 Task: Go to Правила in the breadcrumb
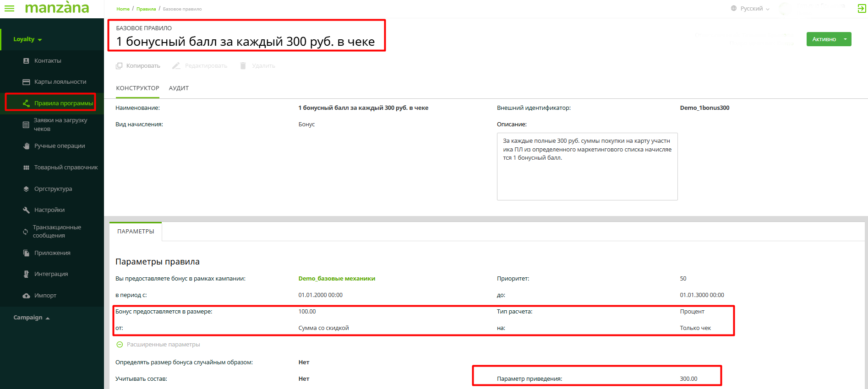coord(146,9)
